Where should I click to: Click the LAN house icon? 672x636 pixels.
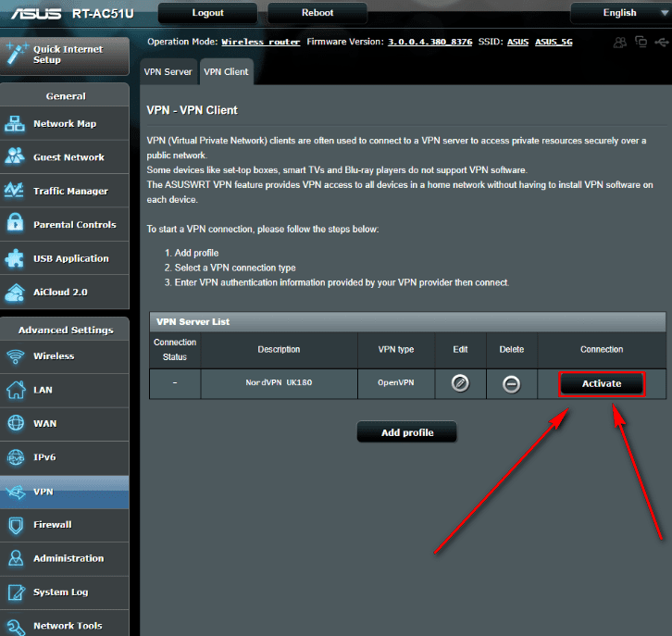[16, 390]
